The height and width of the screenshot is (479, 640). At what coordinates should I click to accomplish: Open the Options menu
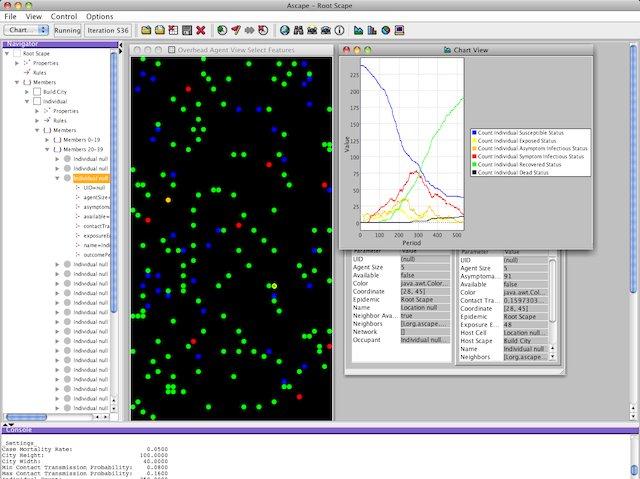click(99, 16)
